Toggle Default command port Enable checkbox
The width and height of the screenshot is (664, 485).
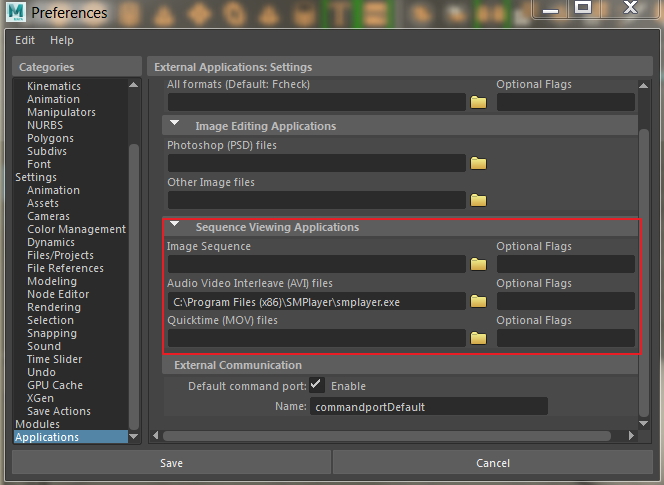pyautogui.click(x=317, y=385)
